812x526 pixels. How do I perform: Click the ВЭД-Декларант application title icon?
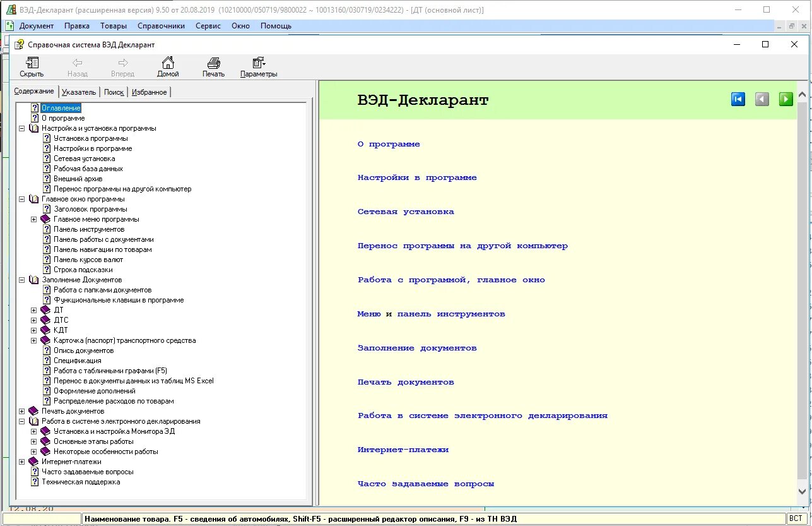[x=11, y=10]
